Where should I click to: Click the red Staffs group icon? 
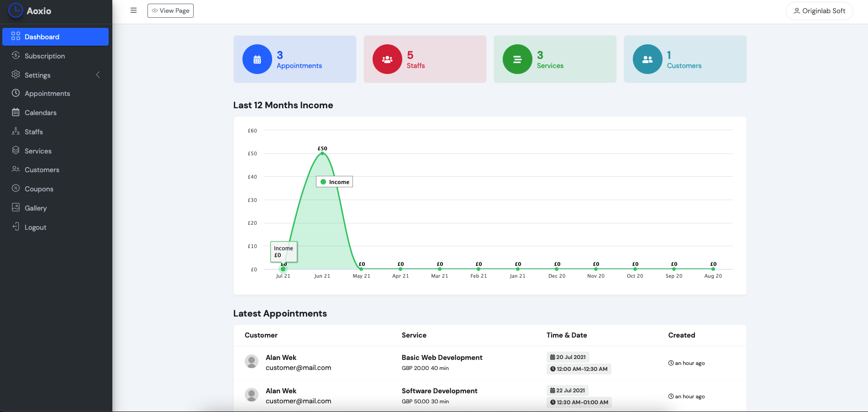[387, 59]
